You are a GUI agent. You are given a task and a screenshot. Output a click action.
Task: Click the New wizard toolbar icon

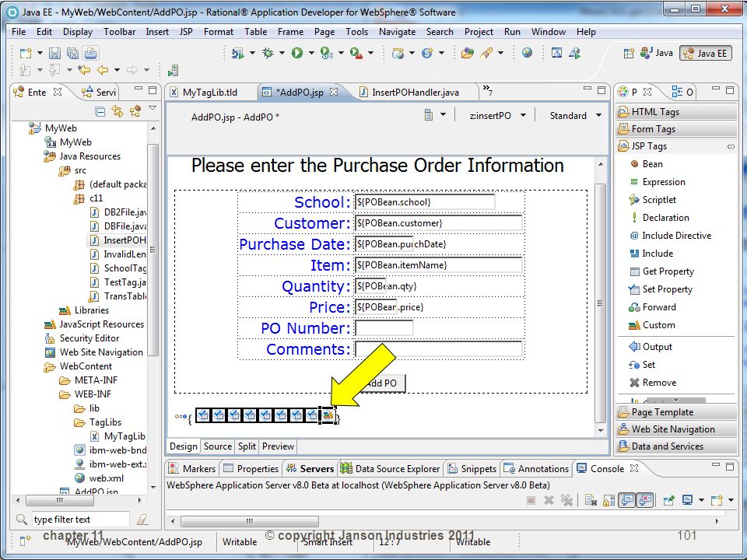pyautogui.click(x=26, y=53)
